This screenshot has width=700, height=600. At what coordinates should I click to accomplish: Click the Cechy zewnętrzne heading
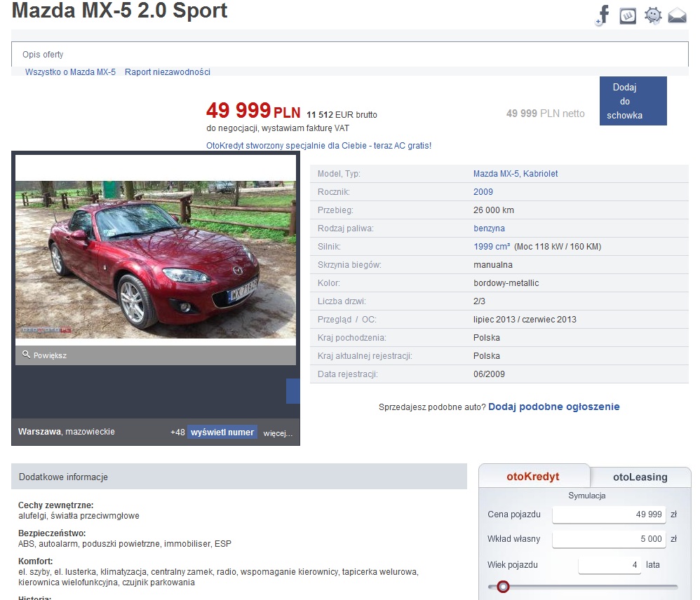[x=56, y=505]
